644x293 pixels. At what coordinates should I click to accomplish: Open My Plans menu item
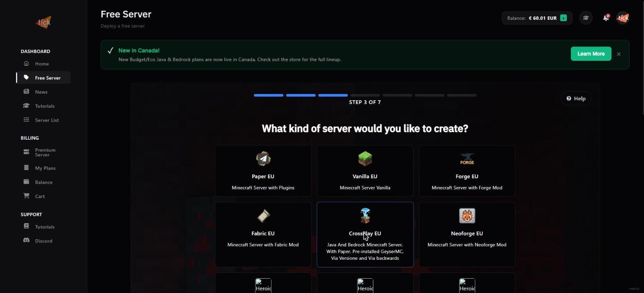43,168
